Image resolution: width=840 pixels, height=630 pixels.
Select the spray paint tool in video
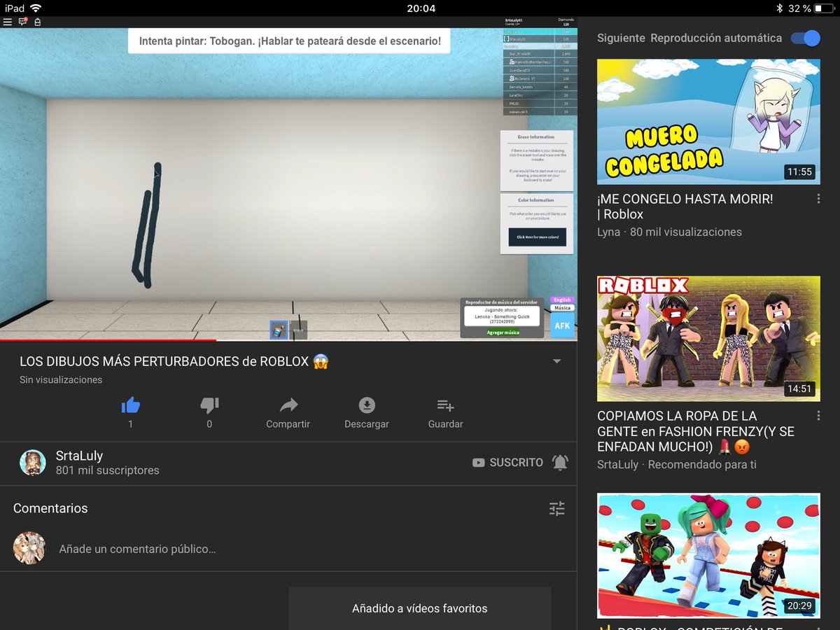(279, 330)
